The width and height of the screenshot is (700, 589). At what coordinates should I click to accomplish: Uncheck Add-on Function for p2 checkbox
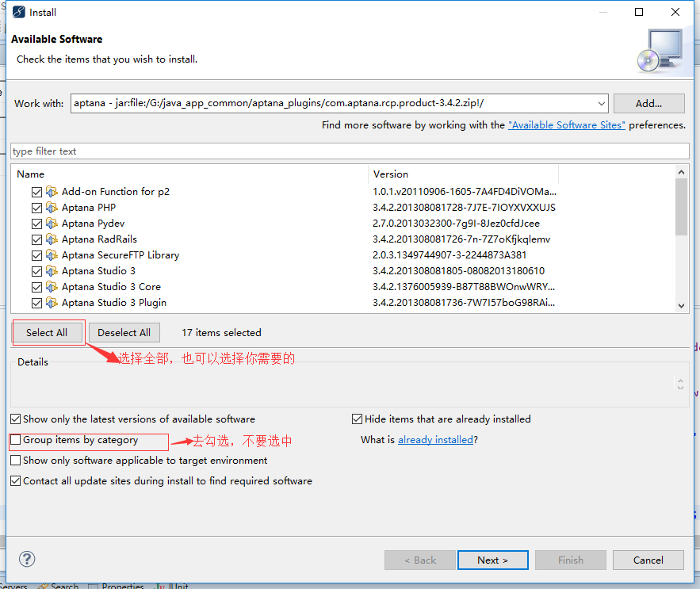(x=36, y=192)
